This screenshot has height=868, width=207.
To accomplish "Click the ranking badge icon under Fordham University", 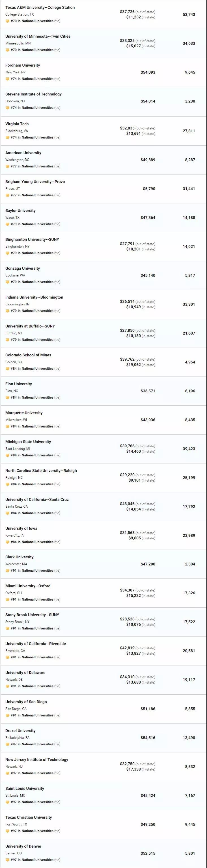I will coord(7,79).
